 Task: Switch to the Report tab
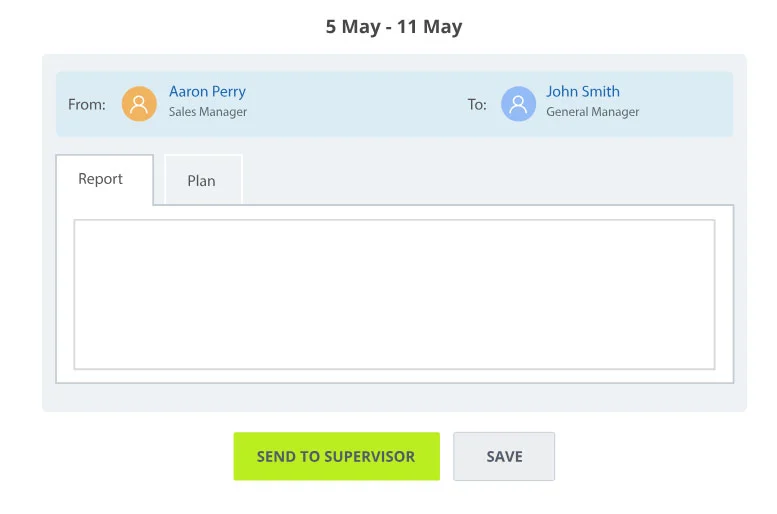pyautogui.click(x=101, y=179)
